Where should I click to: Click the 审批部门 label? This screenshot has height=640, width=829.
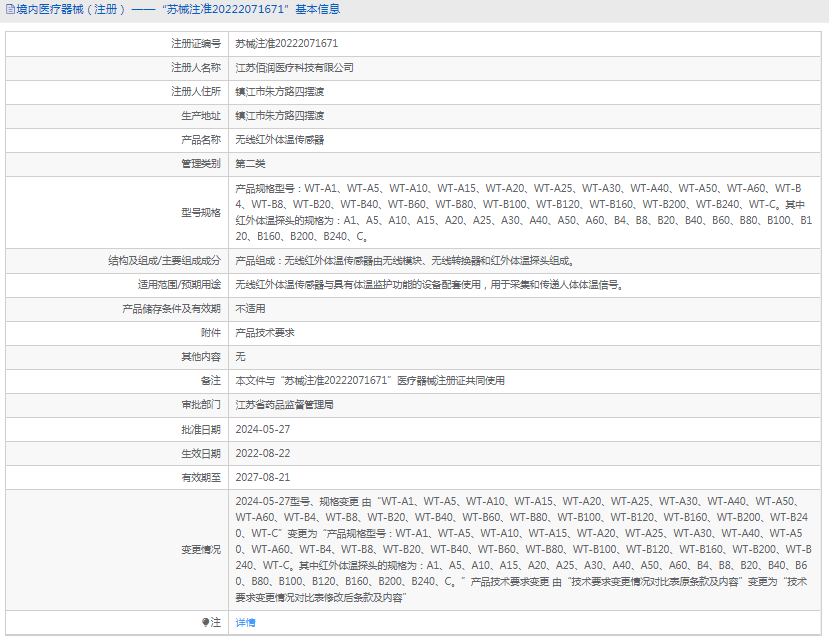pyautogui.click(x=201, y=405)
